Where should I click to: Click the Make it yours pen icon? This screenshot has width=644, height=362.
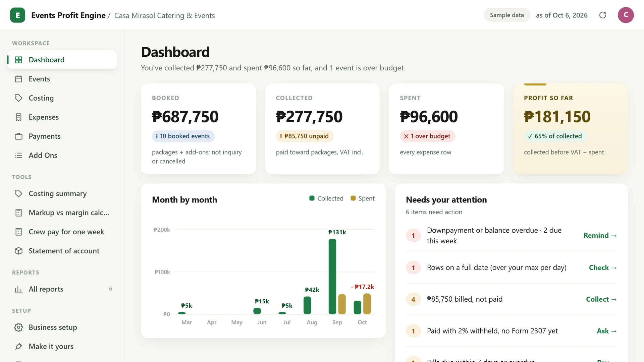point(19,346)
